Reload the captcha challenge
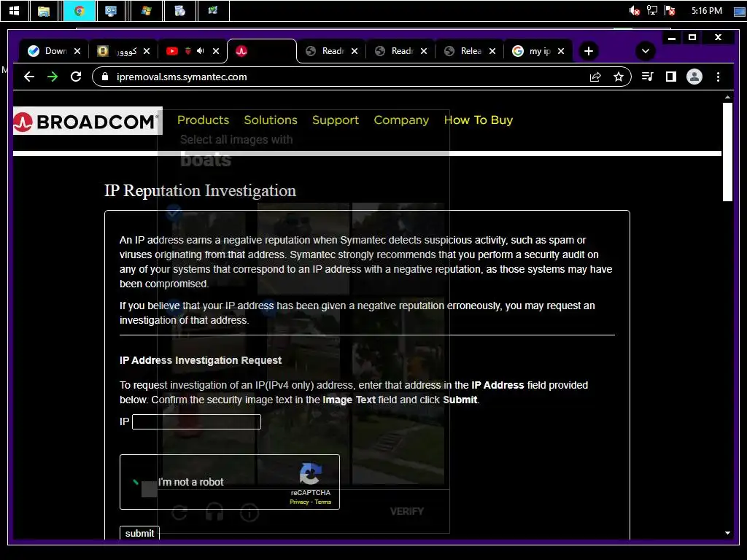Image resolution: width=747 pixels, height=560 pixels. pos(179,513)
